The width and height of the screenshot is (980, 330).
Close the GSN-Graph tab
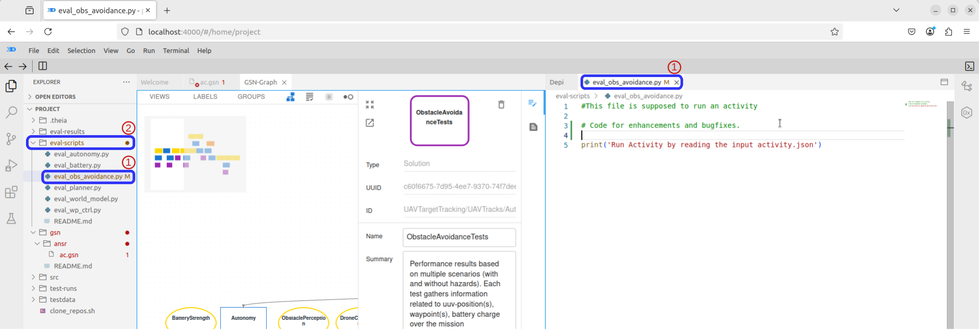pyautogui.click(x=284, y=82)
